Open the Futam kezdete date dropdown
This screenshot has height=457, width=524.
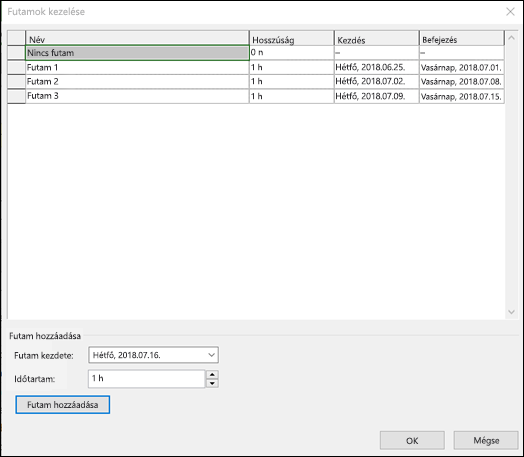point(211,355)
